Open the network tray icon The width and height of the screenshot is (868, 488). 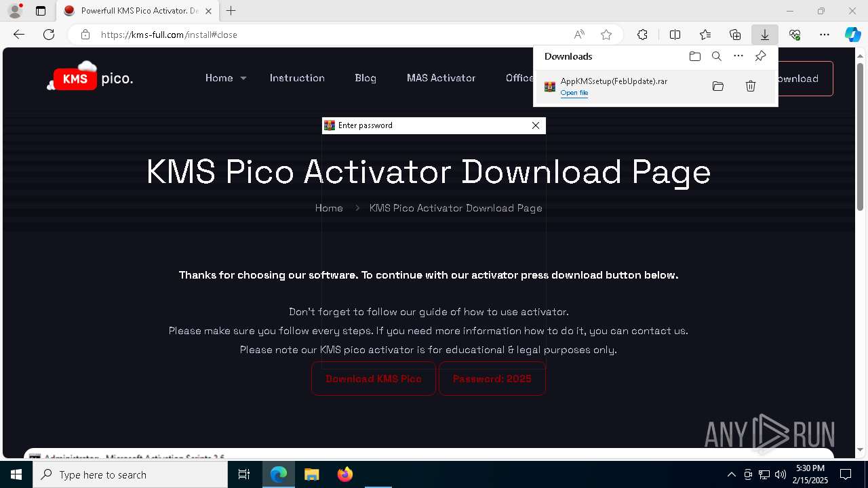tap(764, 474)
